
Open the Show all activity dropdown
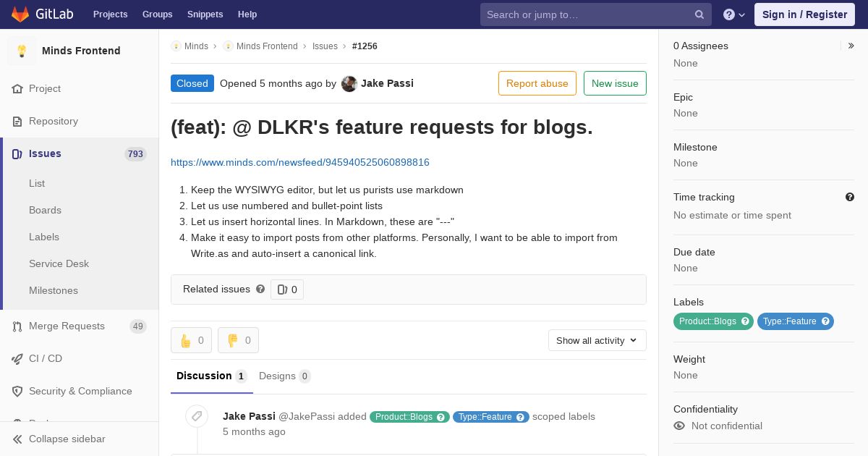point(597,340)
